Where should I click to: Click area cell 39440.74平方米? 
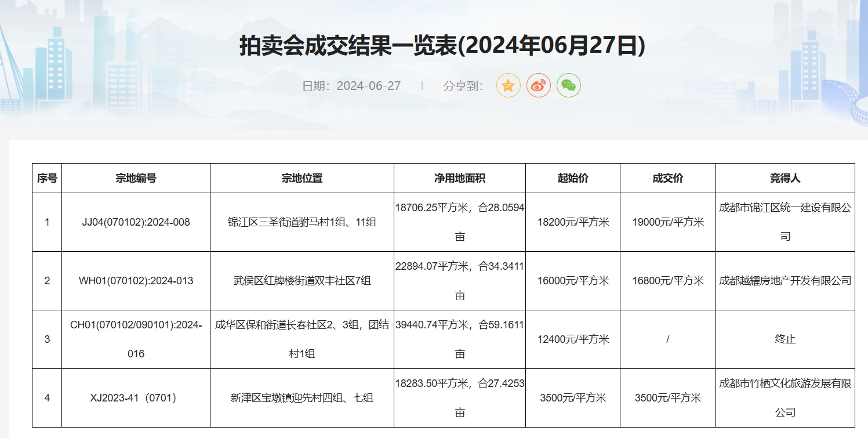460,339
